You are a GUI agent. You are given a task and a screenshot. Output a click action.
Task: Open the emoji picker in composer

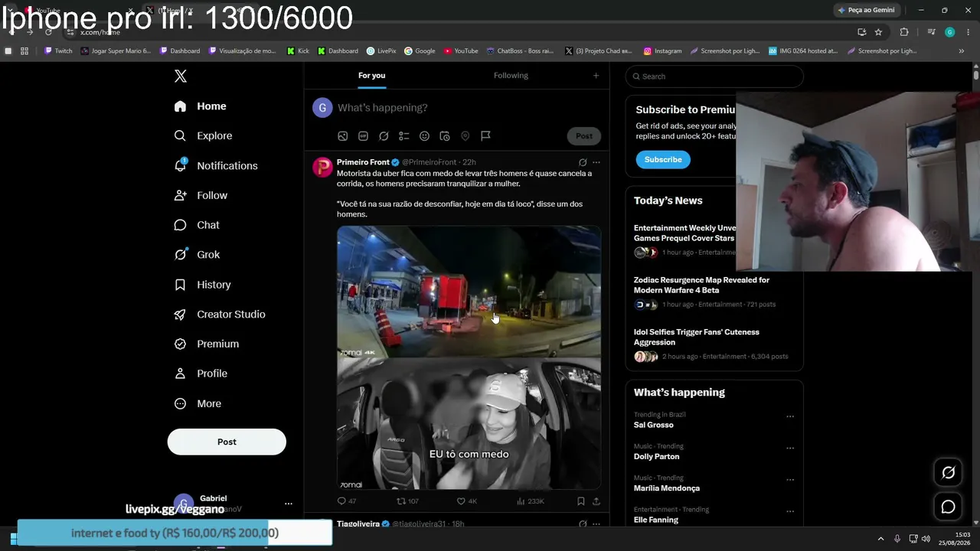pos(424,136)
